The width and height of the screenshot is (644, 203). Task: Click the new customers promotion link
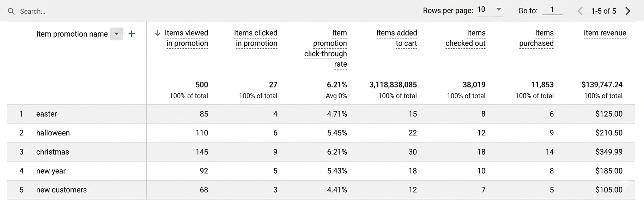coord(61,190)
